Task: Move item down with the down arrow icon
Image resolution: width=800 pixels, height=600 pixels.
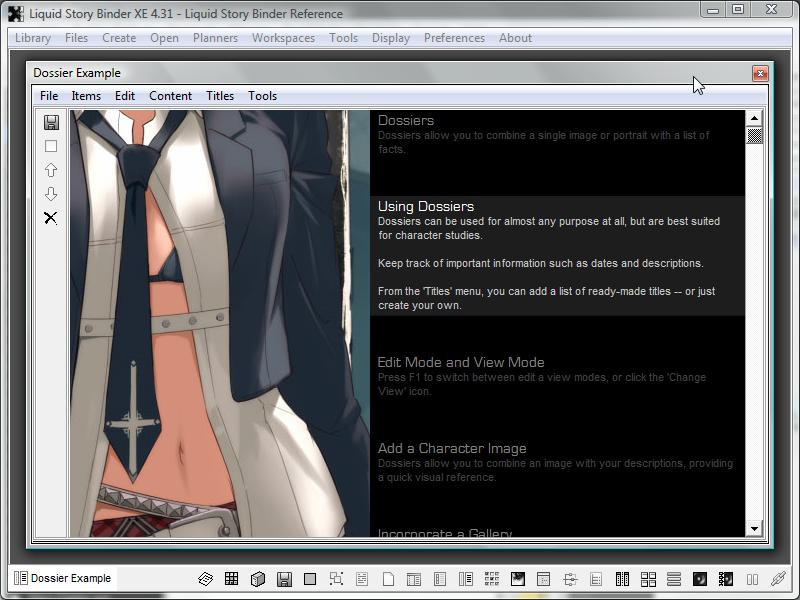Action: pos(51,194)
